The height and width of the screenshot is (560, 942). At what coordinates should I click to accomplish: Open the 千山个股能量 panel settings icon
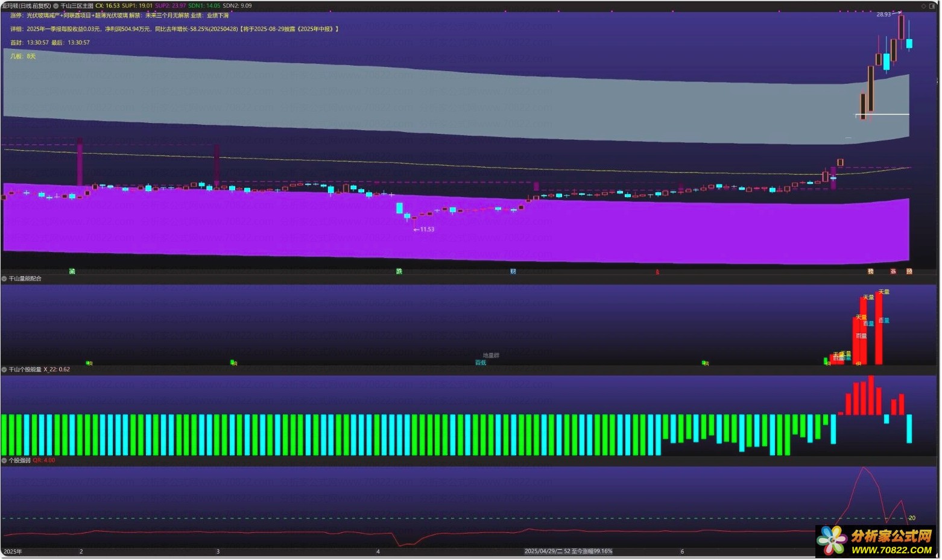click(x=4, y=370)
